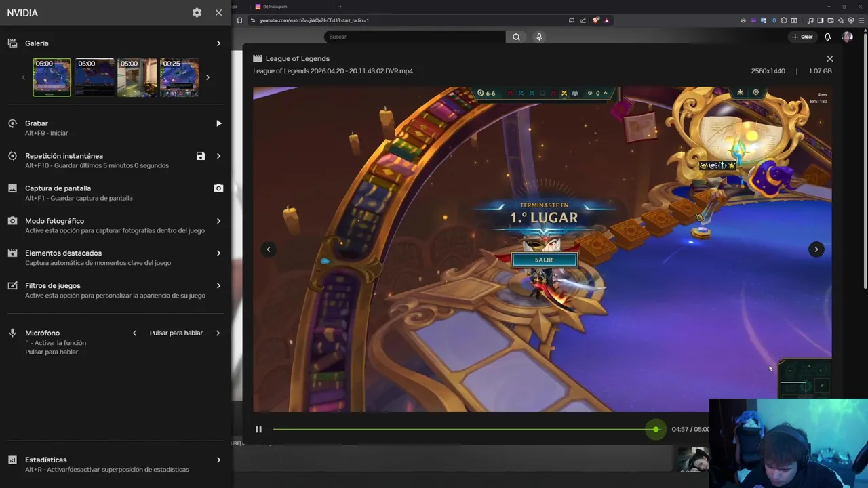Open Modo fotográfico option
The height and width of the screenshot is (488, 868).
[115, 226]
